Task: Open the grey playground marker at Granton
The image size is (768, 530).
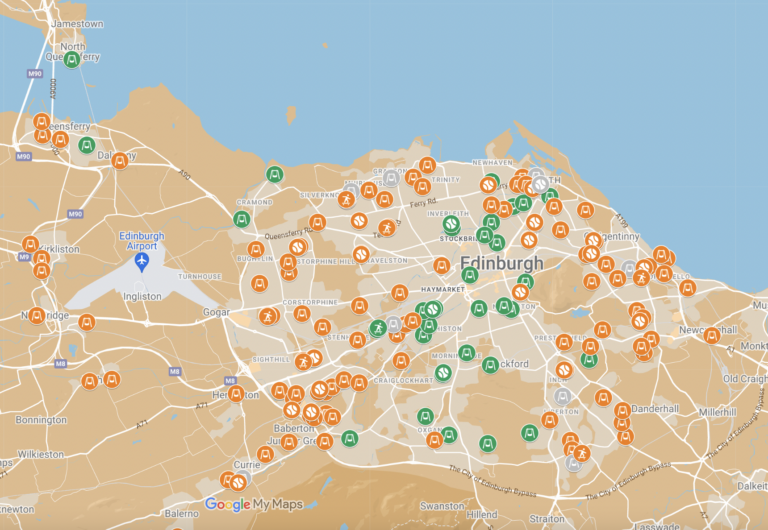Action: 391,178
